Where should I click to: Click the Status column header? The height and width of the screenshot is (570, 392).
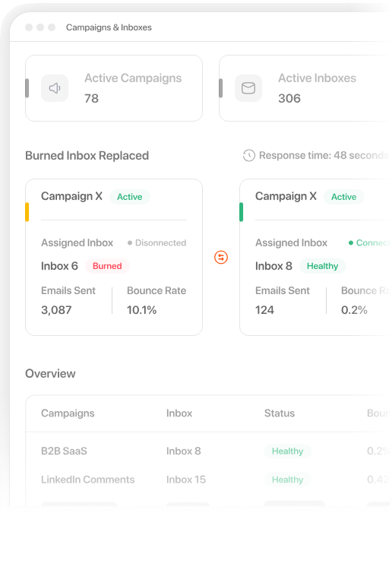click(280, 413)
